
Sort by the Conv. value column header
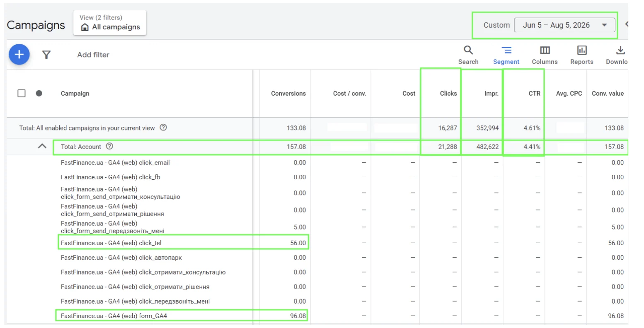(608, 94)
